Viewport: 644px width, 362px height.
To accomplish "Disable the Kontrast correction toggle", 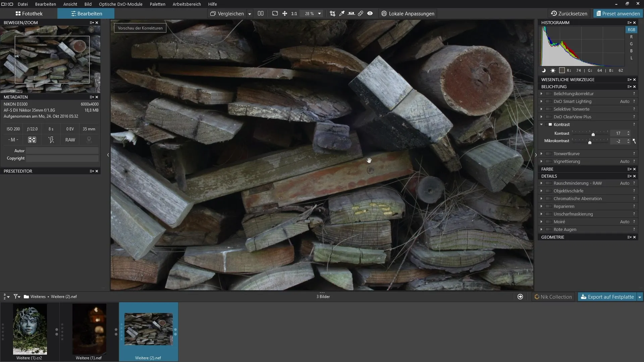I will tap(549, 125).
